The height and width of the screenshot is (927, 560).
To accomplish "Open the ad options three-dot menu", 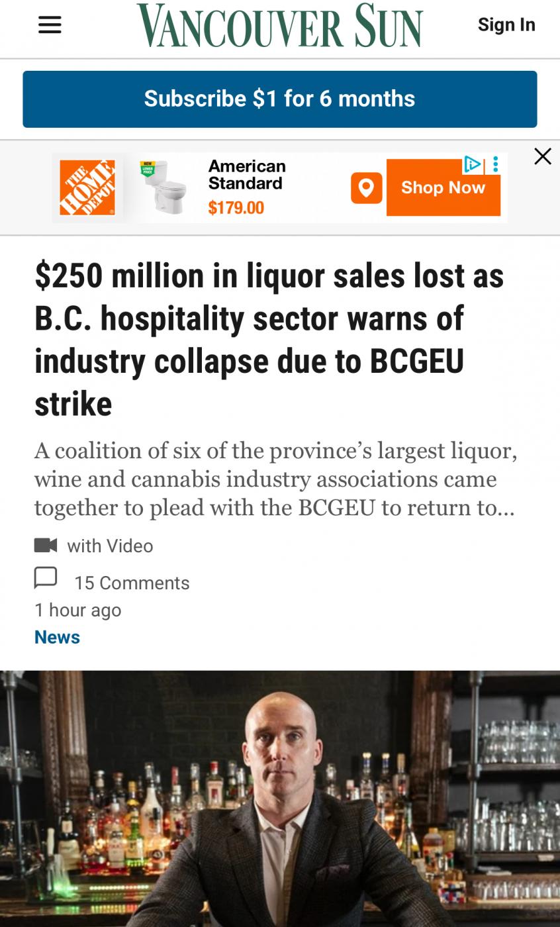I will pos(495,164).
